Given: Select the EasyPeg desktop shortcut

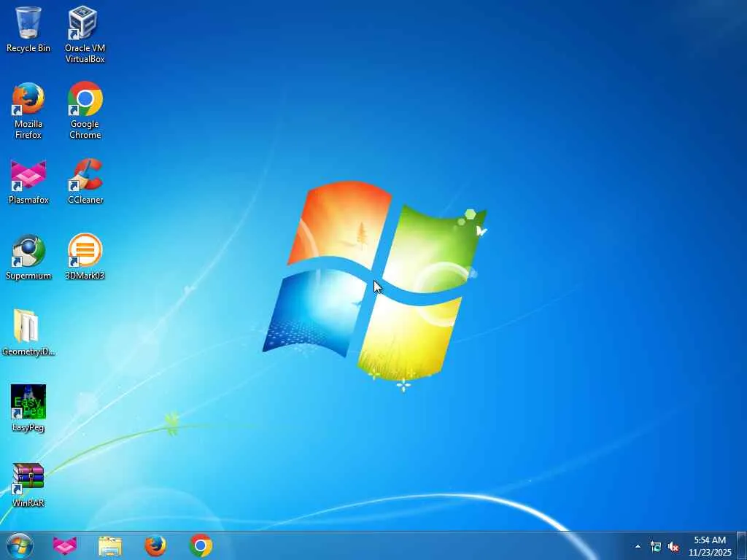Looking at the screenshot, I should [x=28, y=408].
